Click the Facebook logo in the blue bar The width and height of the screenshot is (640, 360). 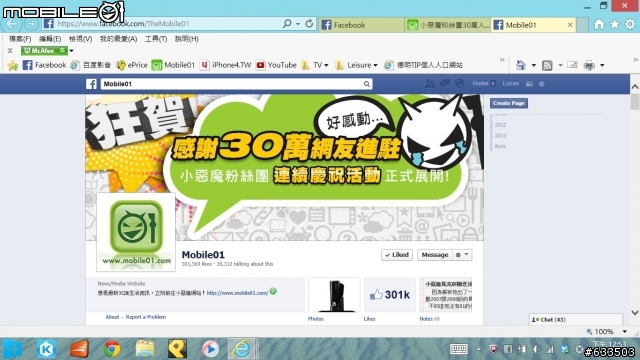point(91,84)
